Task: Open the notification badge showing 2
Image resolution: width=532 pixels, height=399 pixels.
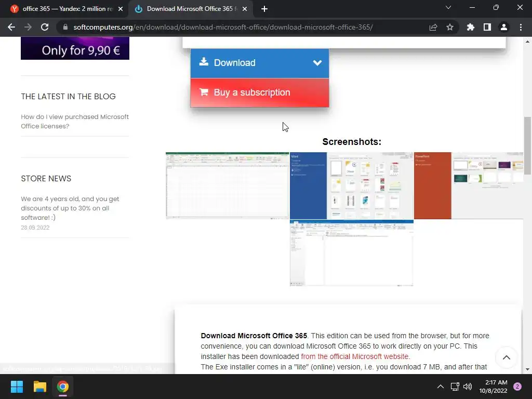Action: click(x=517, y=387)
